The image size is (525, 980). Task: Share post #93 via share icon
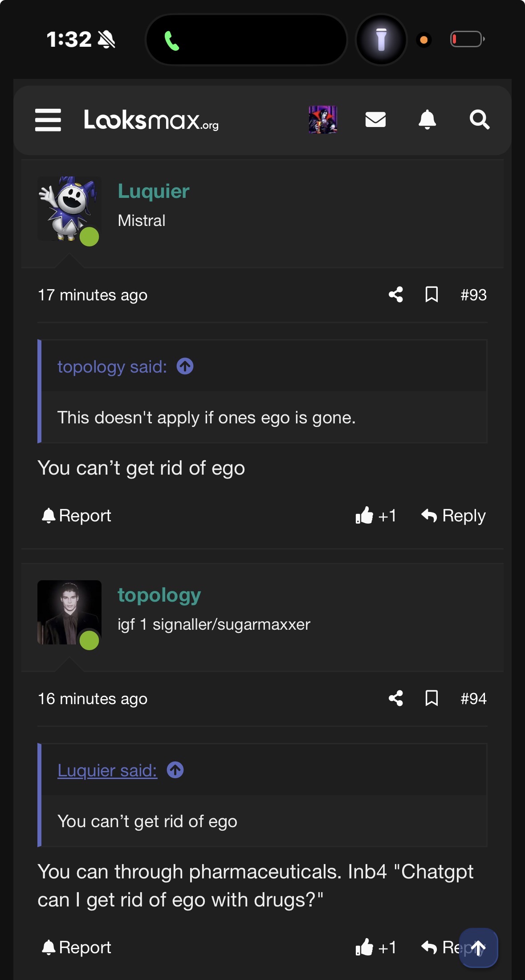395,295
